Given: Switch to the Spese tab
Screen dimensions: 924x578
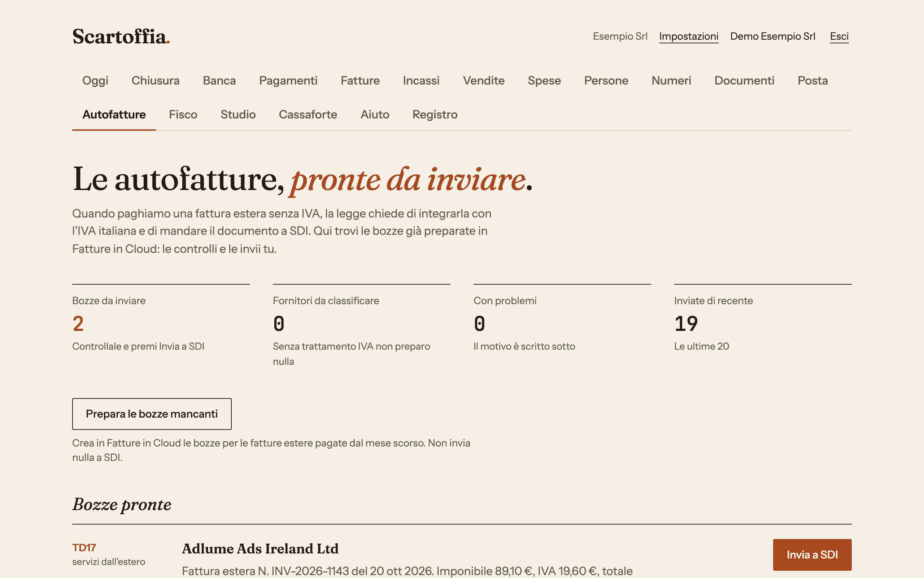Looking at the screenshot, I should click(544, 81).
